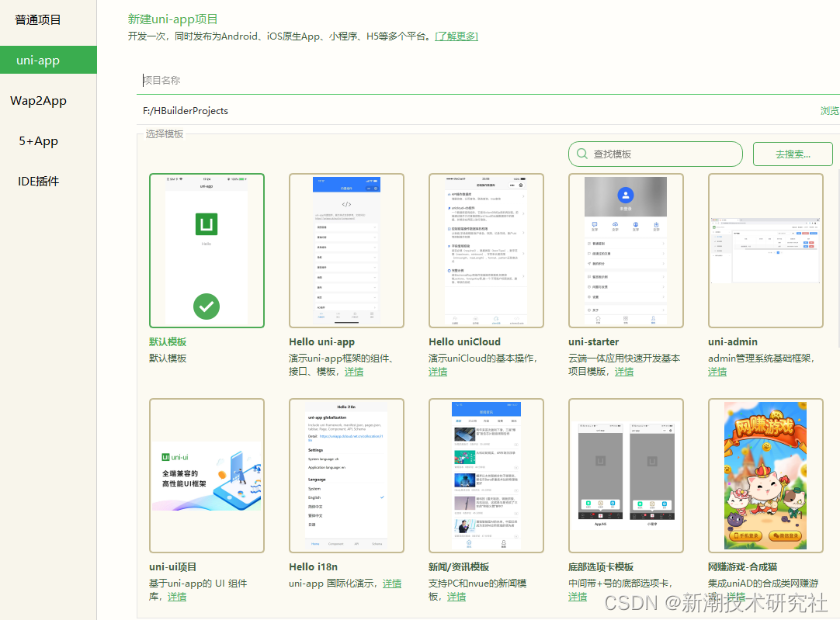Click the 去搜索... button

tap(793, 154)
